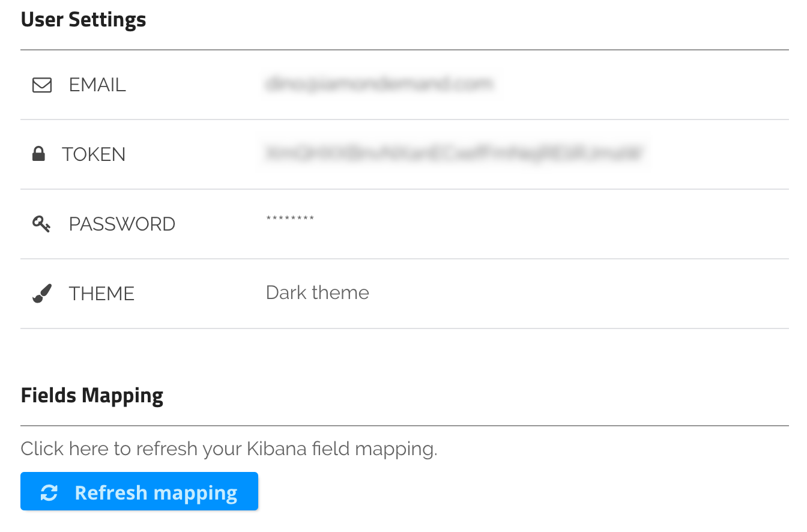The width and height of the screenshot is (807, 532).
Task: Click the Fields Mapping heading
Action: point(92,396)
